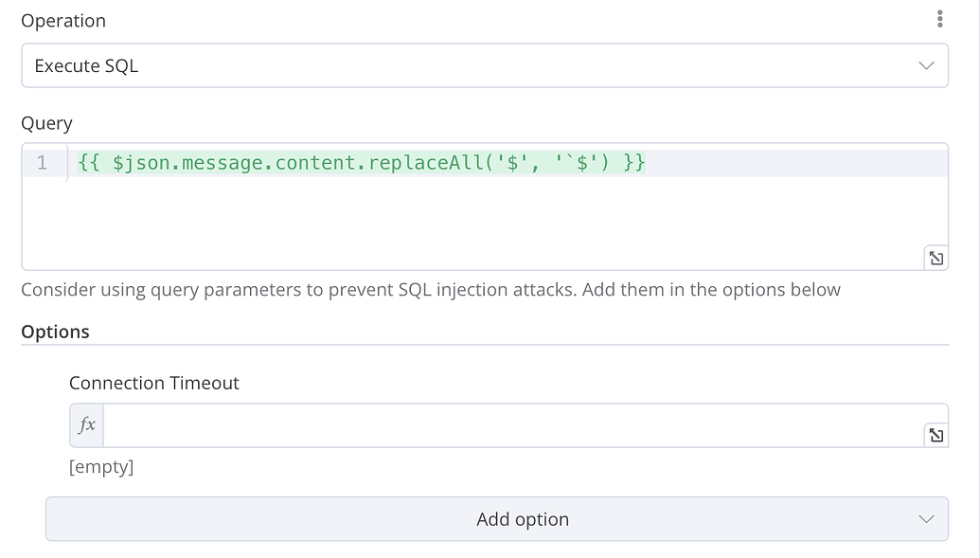Open the Execute SQL operation selector
The image size is (980, 558).
(x=485, y=65)
